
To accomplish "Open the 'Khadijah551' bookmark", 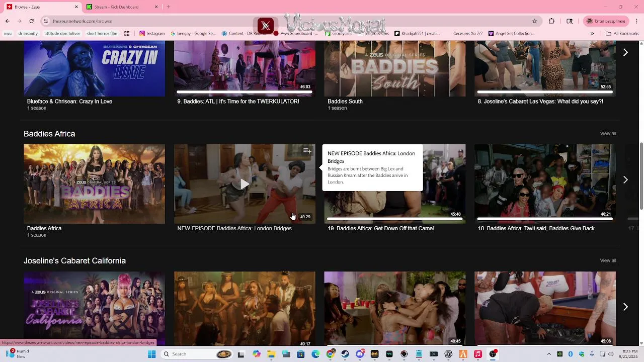I will [x=417, y=34].
